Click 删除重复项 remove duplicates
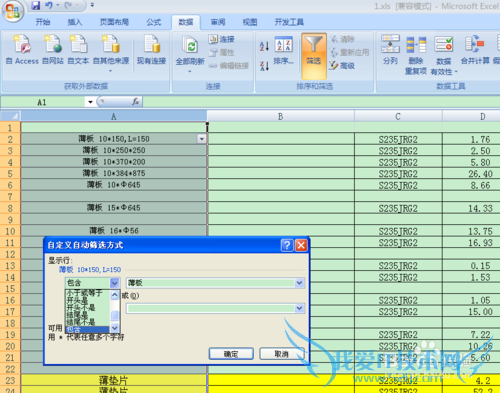This screenshot has height=393, width=500. 416,55
